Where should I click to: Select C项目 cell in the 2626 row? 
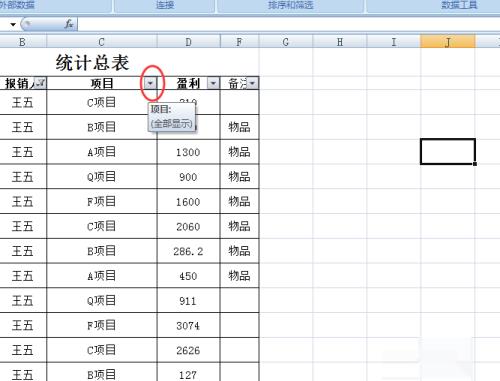[102, 350]
